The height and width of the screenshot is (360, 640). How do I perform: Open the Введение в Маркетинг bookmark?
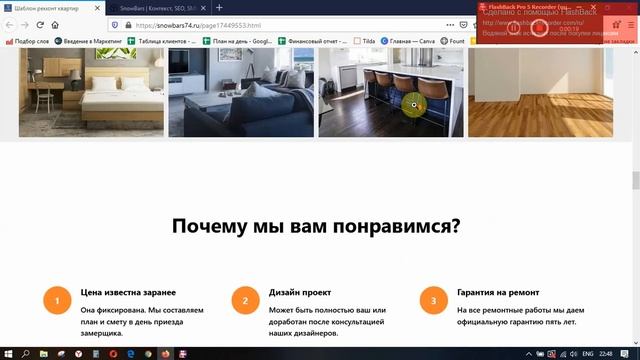[x=88, y=41]
